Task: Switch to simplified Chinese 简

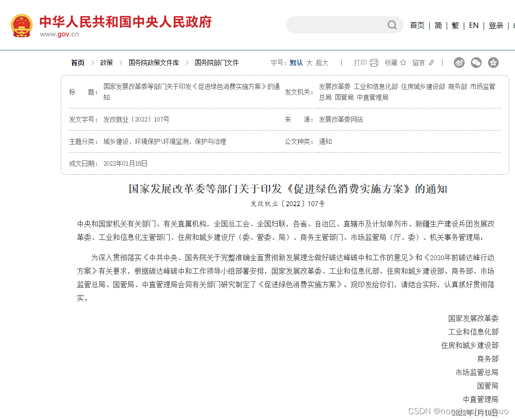Action: (438, 25)
